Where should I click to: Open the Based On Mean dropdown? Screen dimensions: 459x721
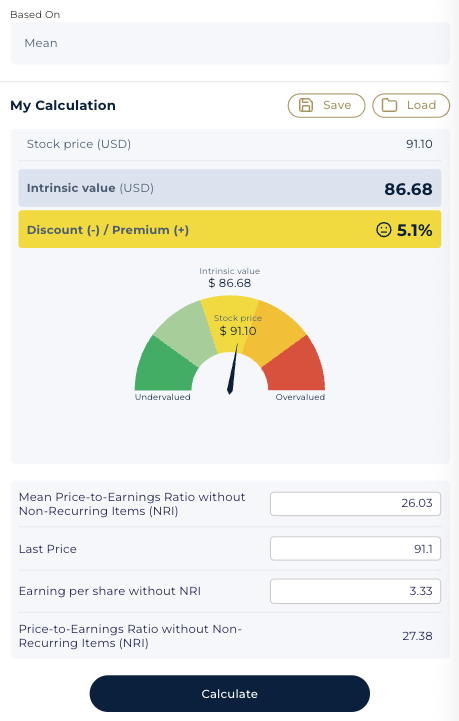point(230,43)
